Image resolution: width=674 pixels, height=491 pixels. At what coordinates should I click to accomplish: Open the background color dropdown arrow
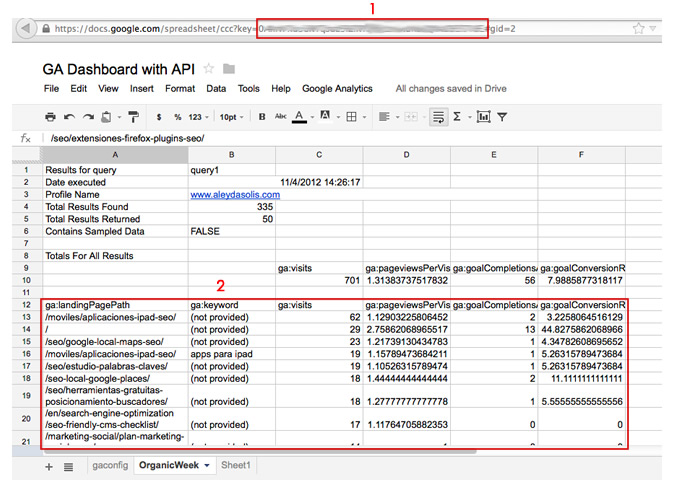(338, 117)
